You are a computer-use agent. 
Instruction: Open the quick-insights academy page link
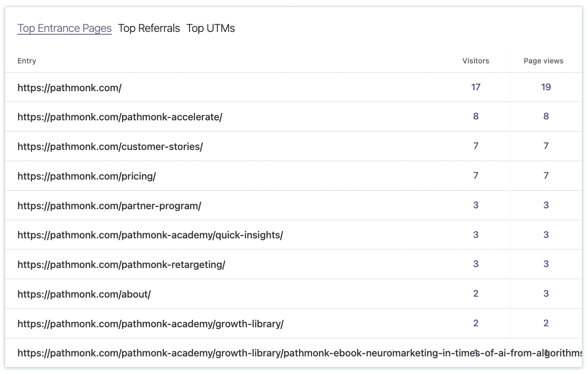coord(150,235)
